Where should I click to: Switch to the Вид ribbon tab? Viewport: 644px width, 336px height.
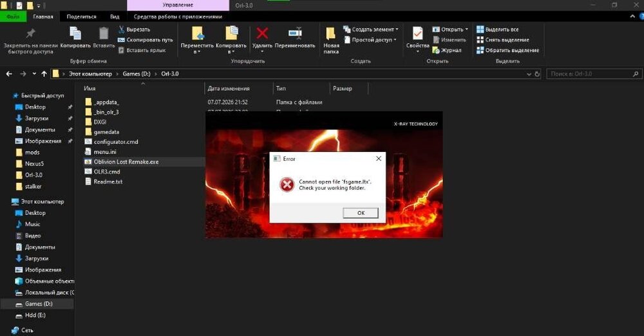pos(115,17)
